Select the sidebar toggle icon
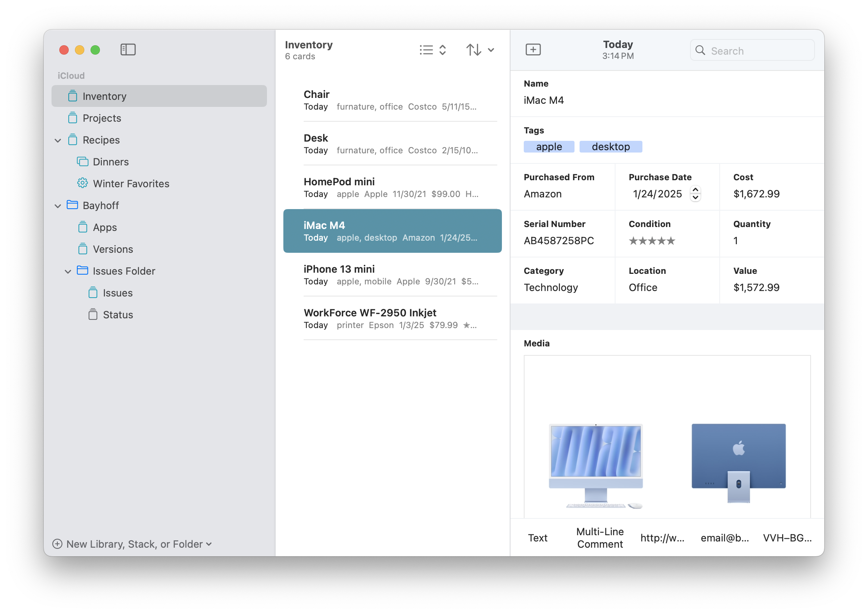Viewport: 868px width, 614px height. [x=129, y=49]
